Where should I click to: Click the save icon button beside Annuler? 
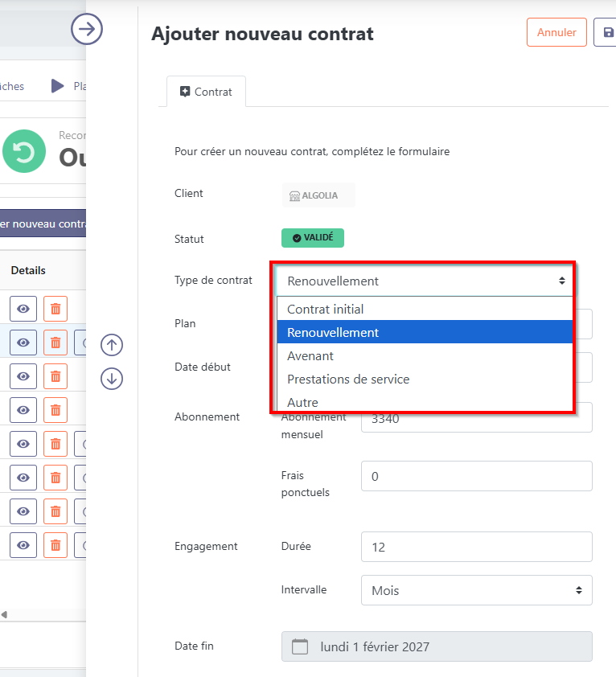605,33
